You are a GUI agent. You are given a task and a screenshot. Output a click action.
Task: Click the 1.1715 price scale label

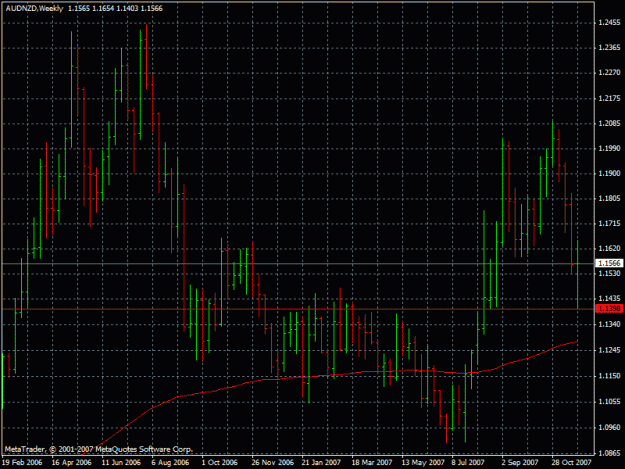point(609,224)
